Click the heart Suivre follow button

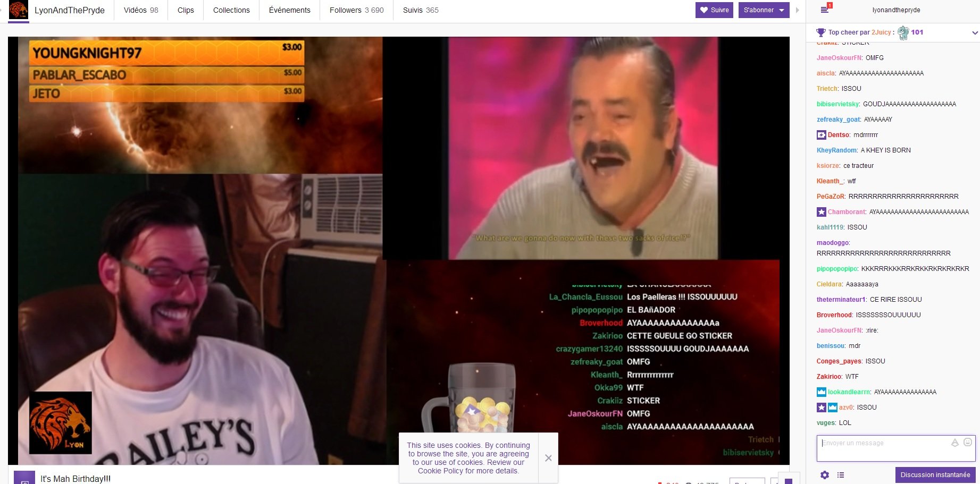click(714, 10)
